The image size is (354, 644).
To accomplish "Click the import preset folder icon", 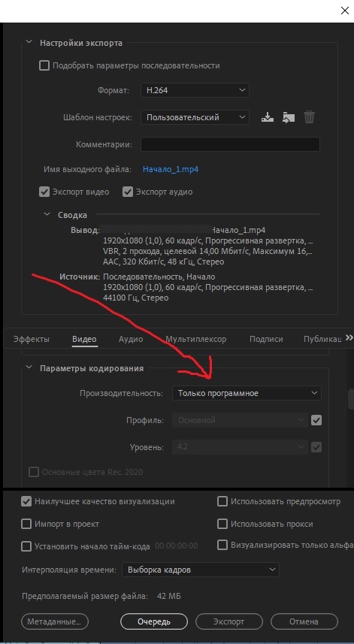I will pos(289,117).
